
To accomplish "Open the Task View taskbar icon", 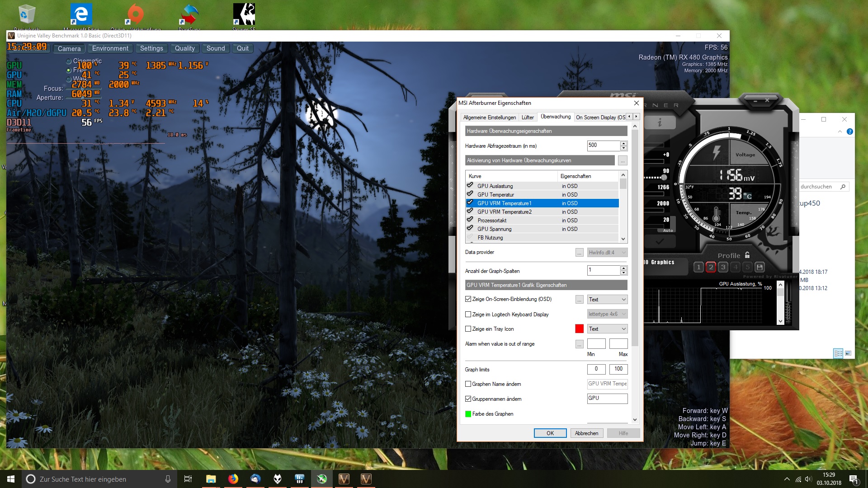I will (188, 479).
